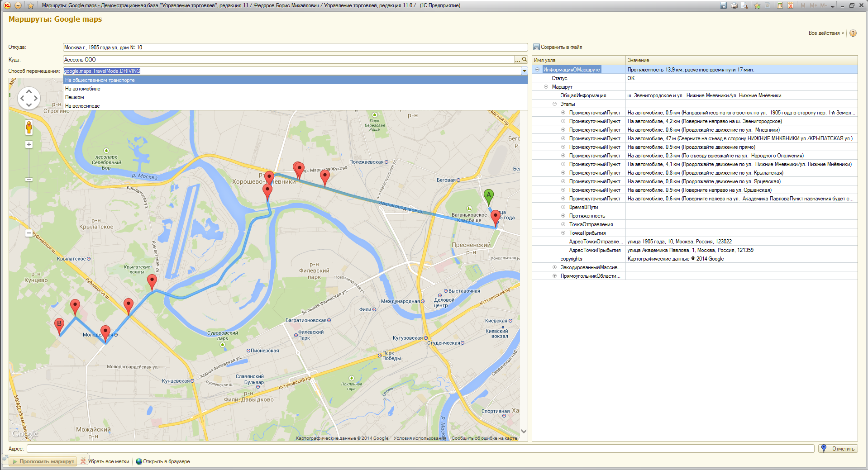This screenshot has height=470, width=868.
Task: Click the red marker B on the map
Action: coord(59,326)
